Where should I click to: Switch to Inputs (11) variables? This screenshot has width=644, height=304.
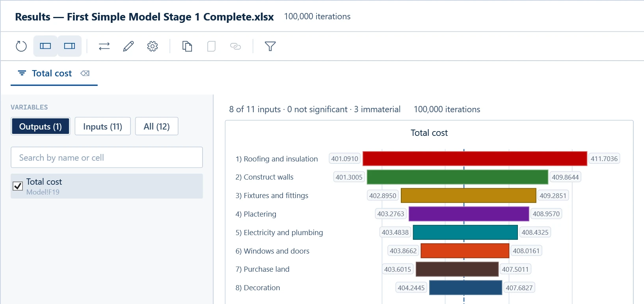[102, 126]
